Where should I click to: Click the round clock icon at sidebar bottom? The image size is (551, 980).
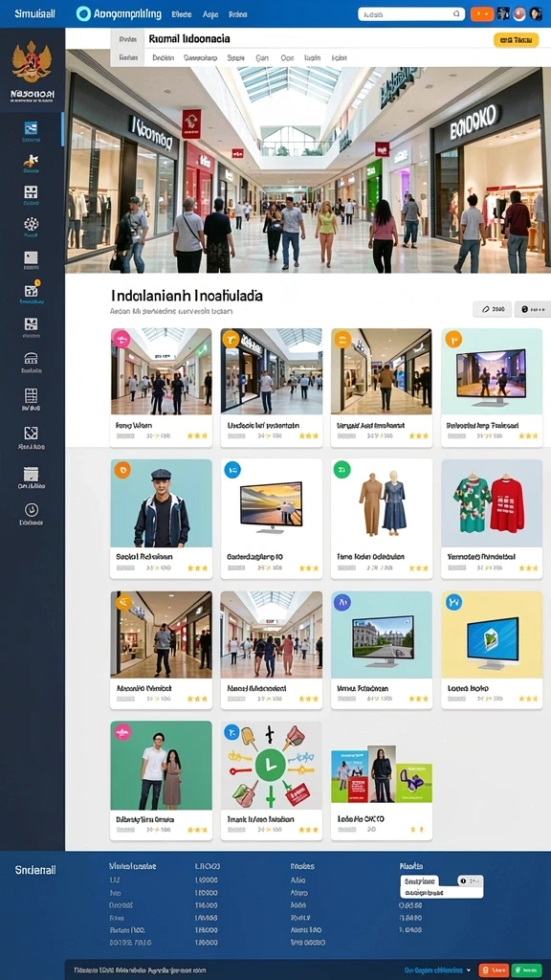[31, 509]
